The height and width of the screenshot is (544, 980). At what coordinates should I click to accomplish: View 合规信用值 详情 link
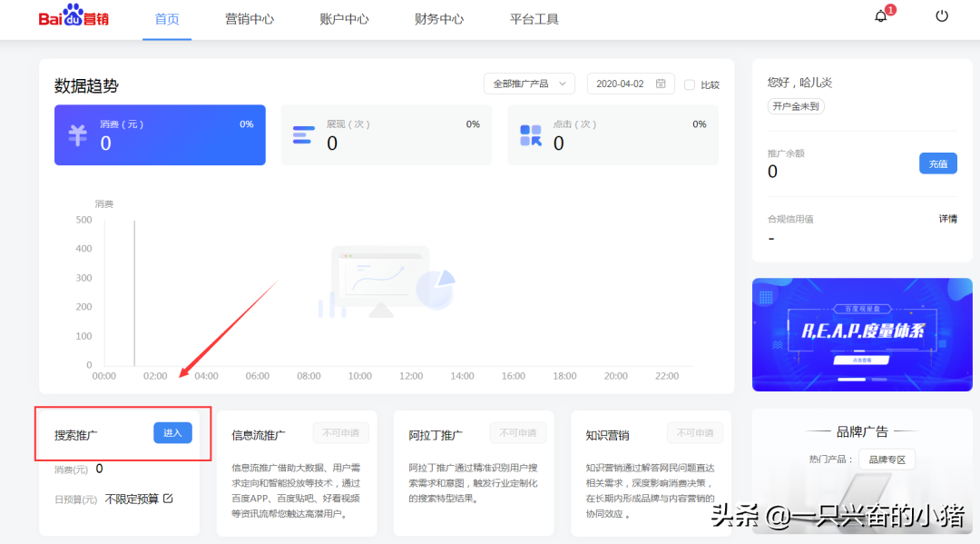tap(947, 219)
